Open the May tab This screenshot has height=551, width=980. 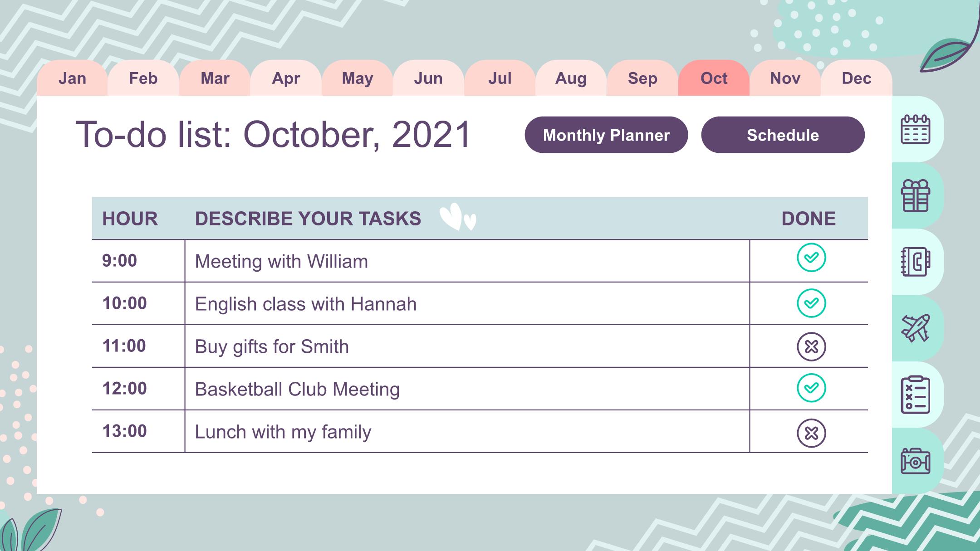(x=358, y=78)
